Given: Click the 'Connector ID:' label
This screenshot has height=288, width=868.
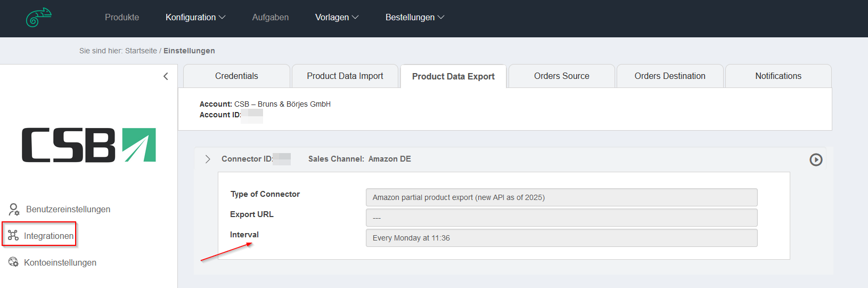Looking at the screenshot, I should [247, 159].
